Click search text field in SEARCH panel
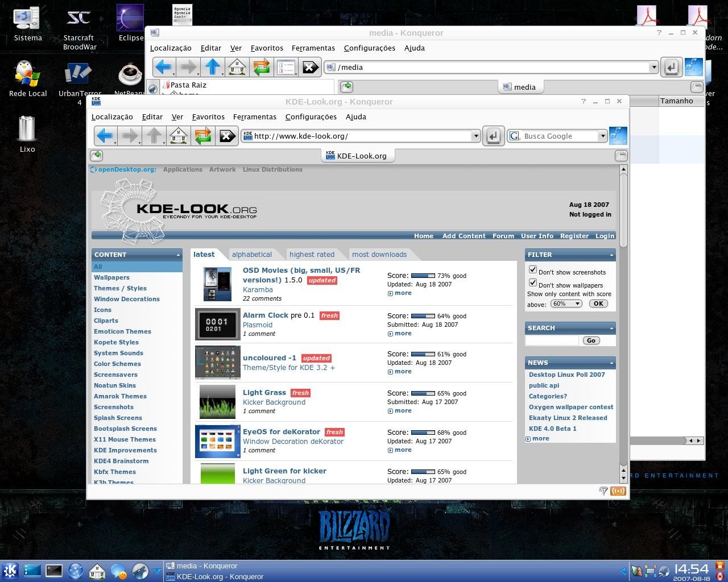728x582 pixels. [552, 340]
